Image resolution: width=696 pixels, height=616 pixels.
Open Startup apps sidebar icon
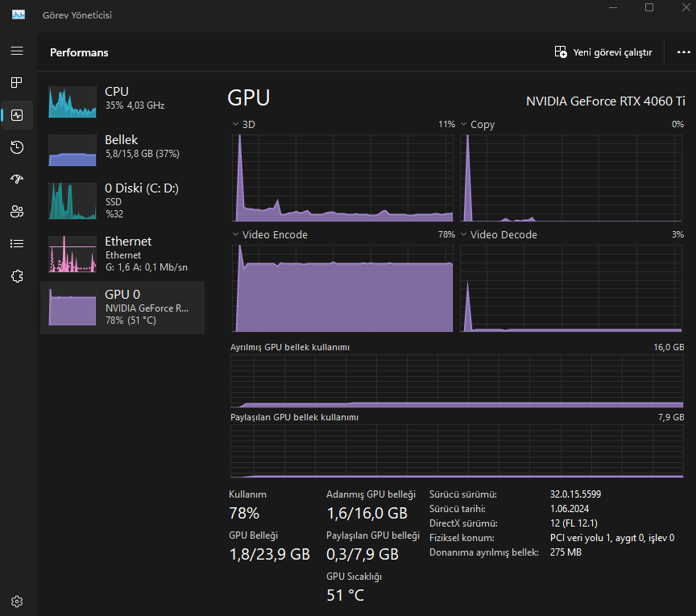point(17,180)
